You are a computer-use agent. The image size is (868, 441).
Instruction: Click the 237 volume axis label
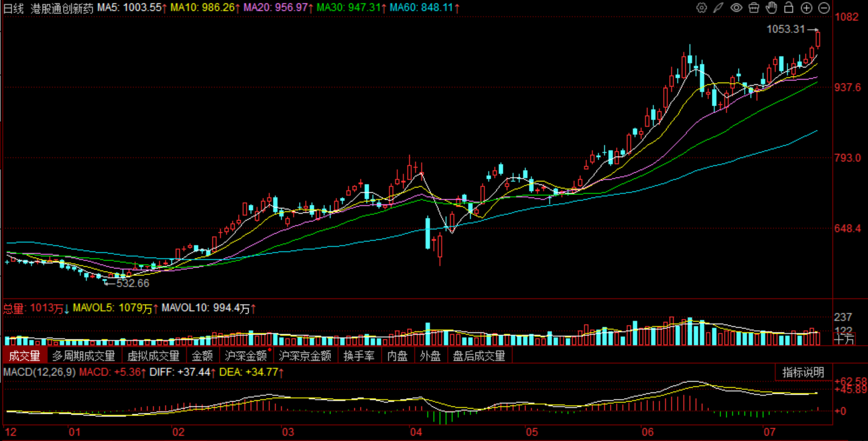click(x=844, y=317)
